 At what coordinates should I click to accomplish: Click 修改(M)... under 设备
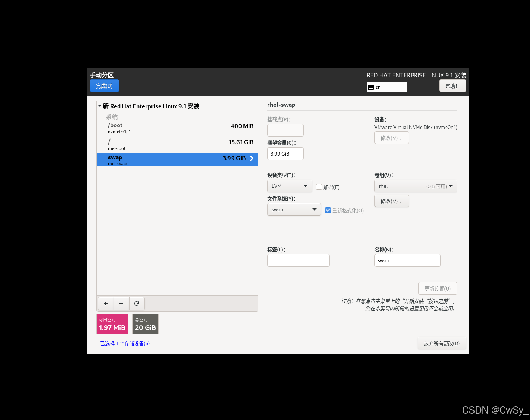pyautogui.click(x=392, y=138)
